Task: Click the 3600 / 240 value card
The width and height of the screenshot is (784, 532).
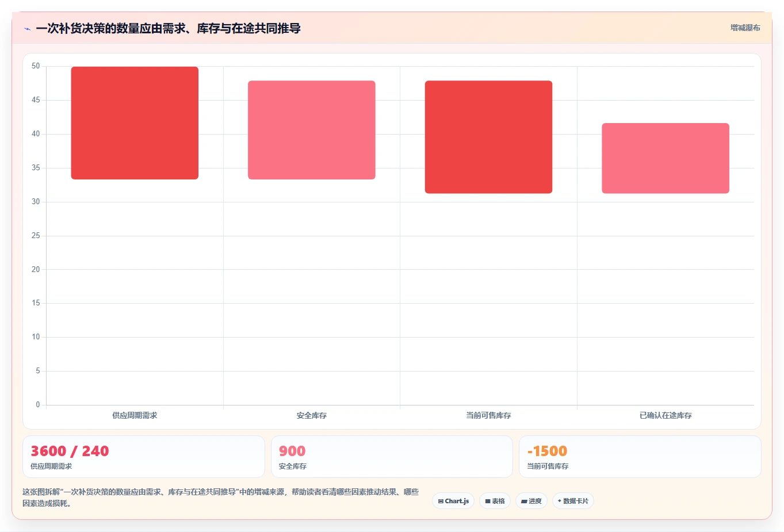Action: 144,457
